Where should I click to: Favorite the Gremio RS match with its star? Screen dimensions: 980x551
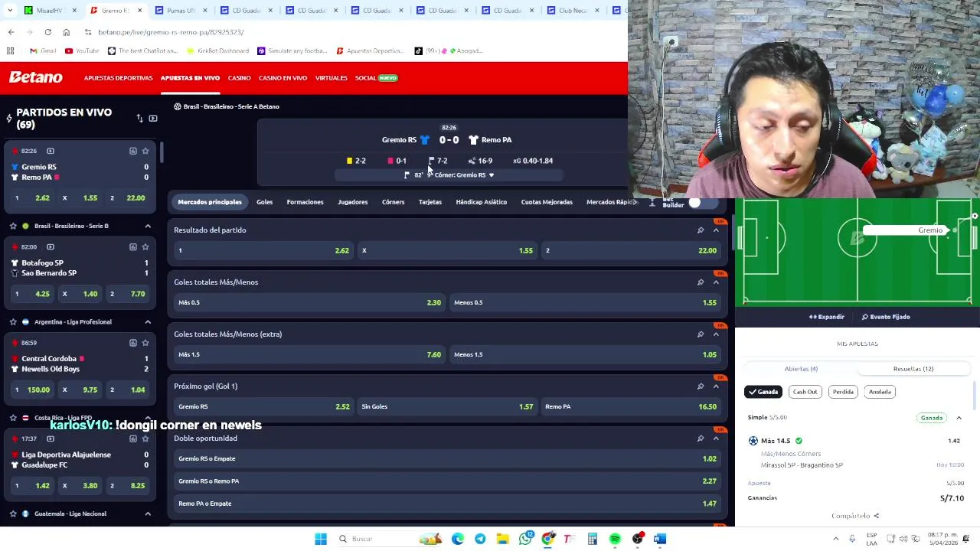[x=145, y=151]
